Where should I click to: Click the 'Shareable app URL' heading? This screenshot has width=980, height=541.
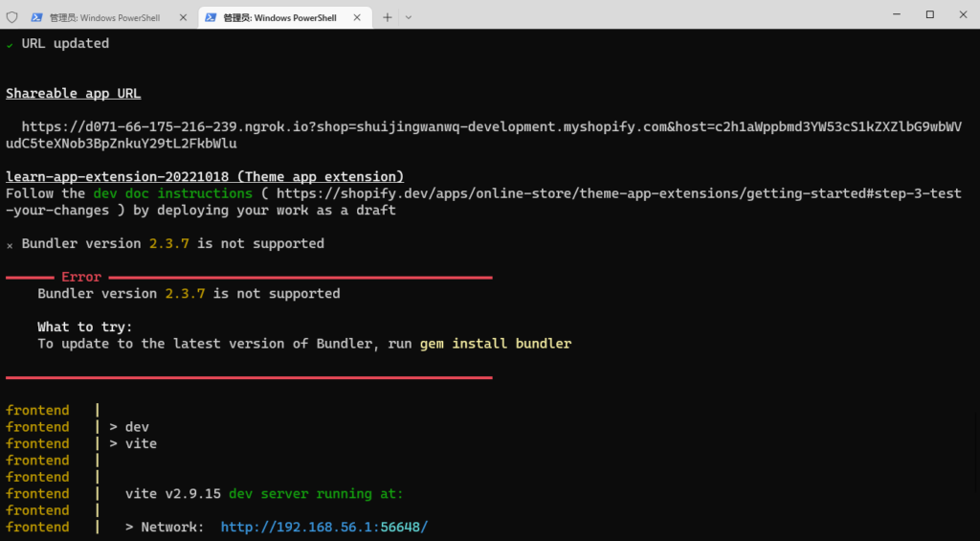pyautogui.click(x=73, y=93)
